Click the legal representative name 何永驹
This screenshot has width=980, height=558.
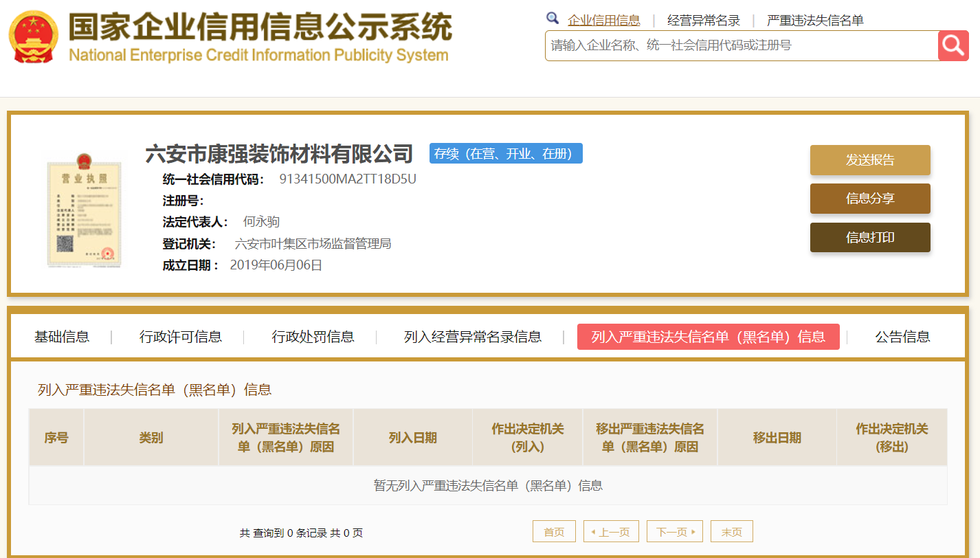point(261,221)
